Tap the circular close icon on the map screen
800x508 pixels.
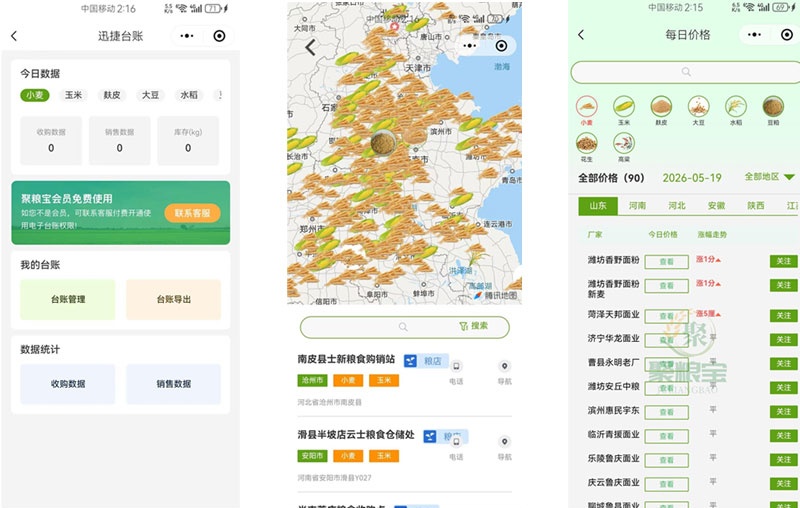502,46
